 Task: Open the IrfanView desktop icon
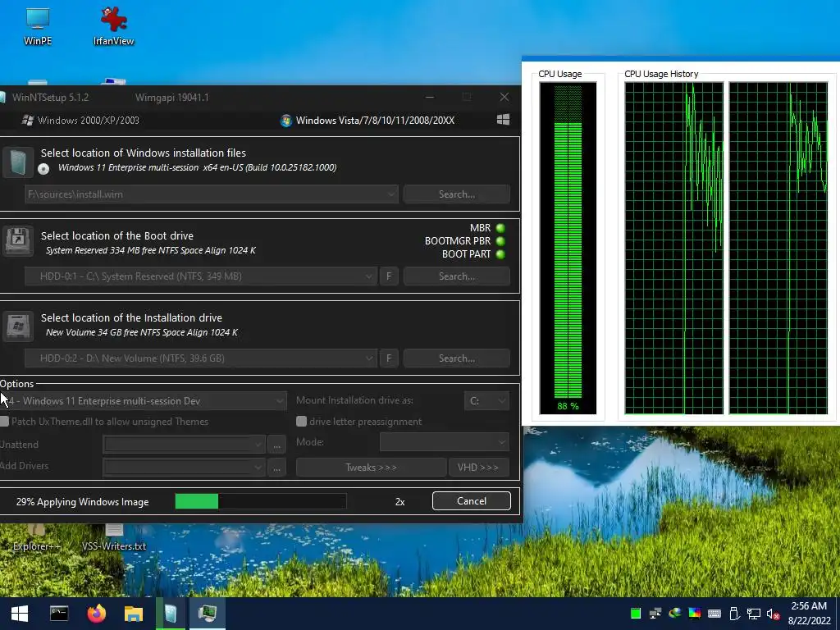[113, 26]
